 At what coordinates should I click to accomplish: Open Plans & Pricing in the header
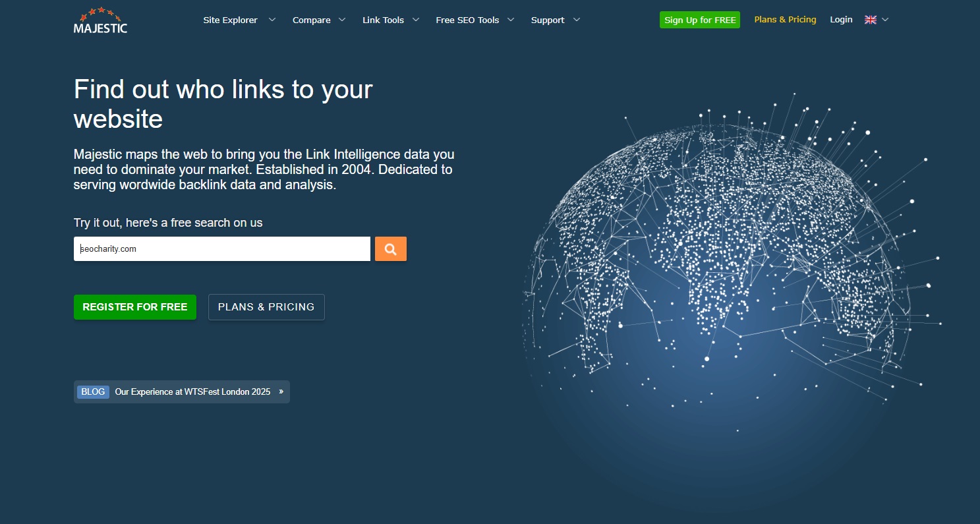tap(785, 20)
